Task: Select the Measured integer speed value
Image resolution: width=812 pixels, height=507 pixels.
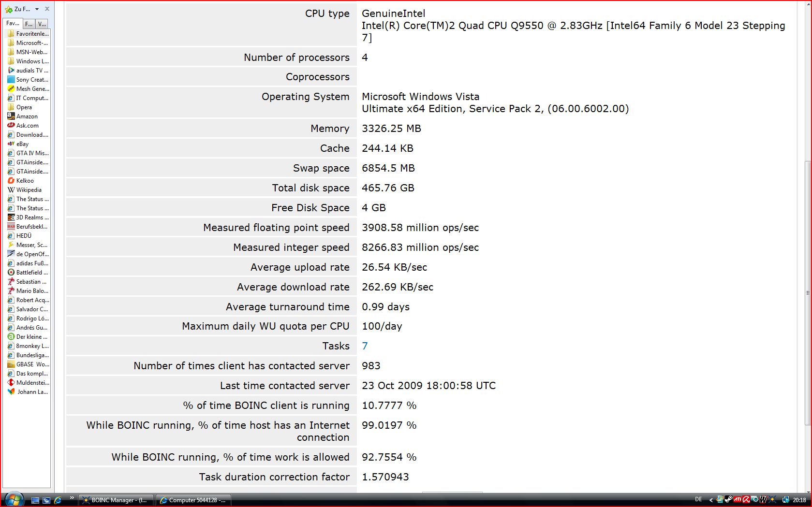Action: click(x=420, y=247)
